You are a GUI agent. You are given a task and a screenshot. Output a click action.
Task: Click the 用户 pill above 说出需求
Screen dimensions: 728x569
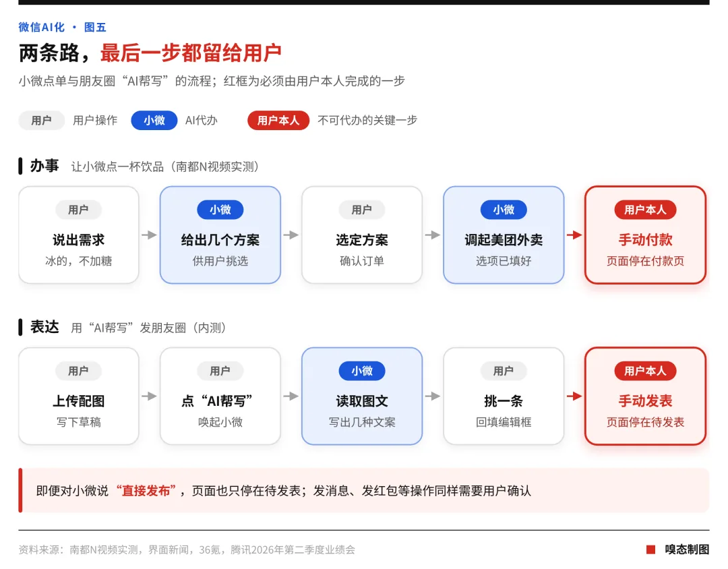[x=78, y=210]
